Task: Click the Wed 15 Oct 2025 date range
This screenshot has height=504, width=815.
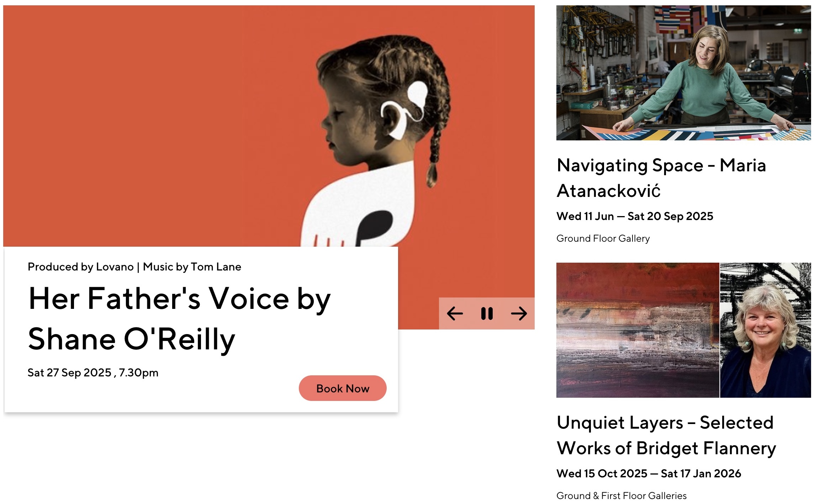Action: point(649,473)
